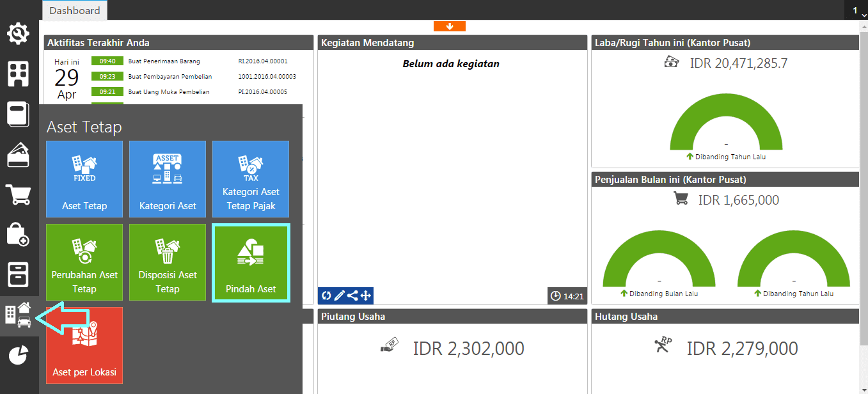Expand the dropdown next to the 1 badge

863,13
